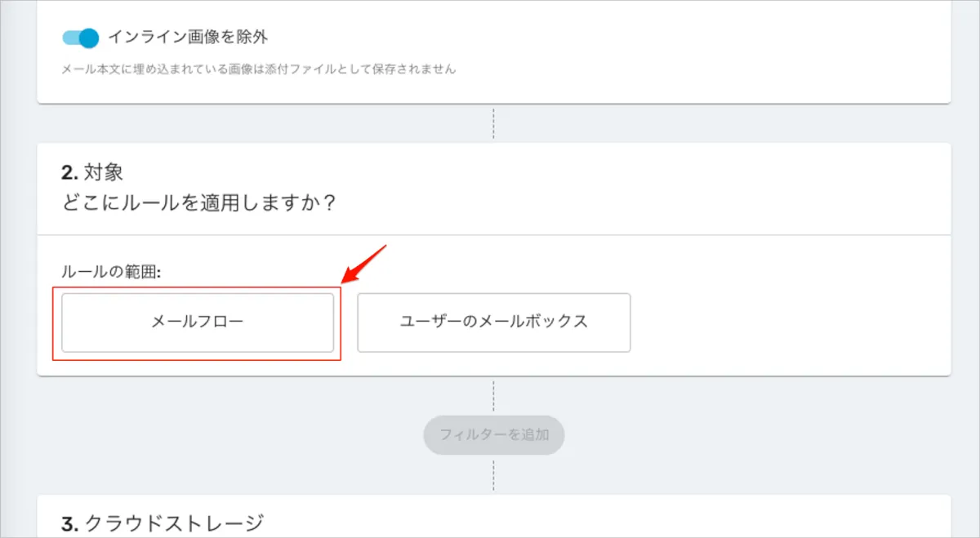The image size is (980, 538).
Task: Click the red arrow annotation
Action: click(x=363, y=263)
